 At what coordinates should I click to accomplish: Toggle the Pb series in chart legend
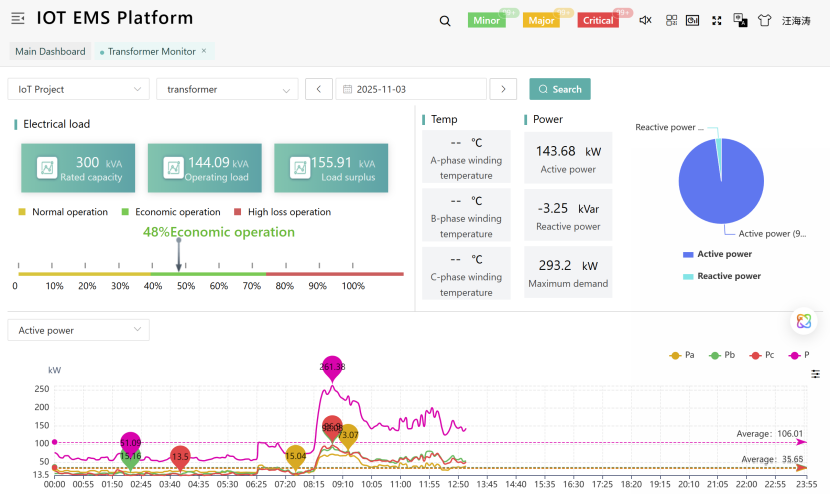(x=722, y=355)
